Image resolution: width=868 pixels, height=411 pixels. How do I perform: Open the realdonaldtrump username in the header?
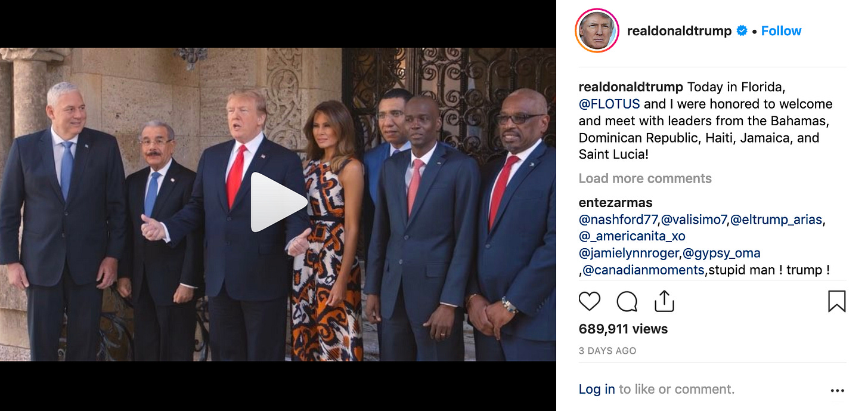point(679,31)
